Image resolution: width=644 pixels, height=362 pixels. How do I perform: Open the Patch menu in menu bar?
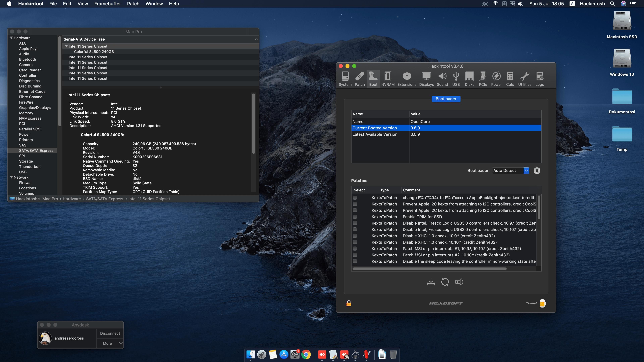(133, 4)
